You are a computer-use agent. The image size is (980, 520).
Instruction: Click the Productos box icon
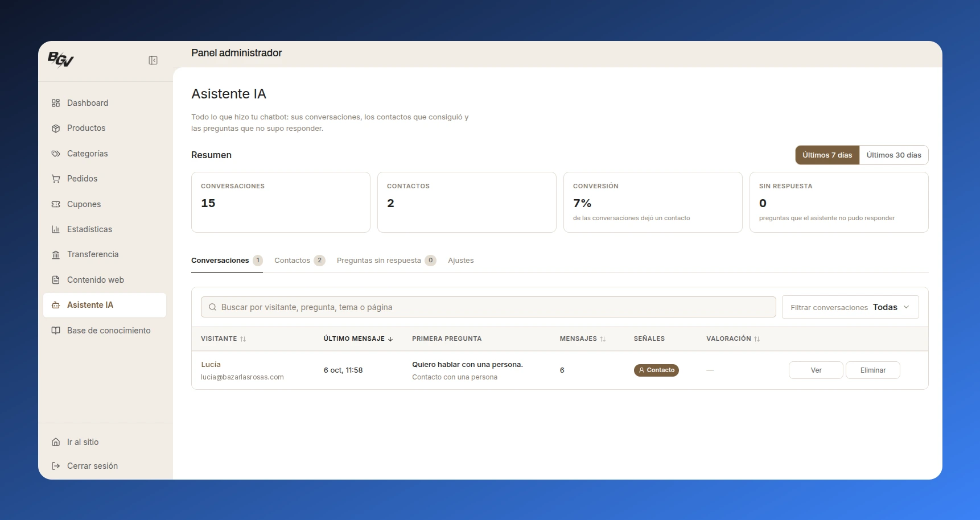tap(56, 128)
